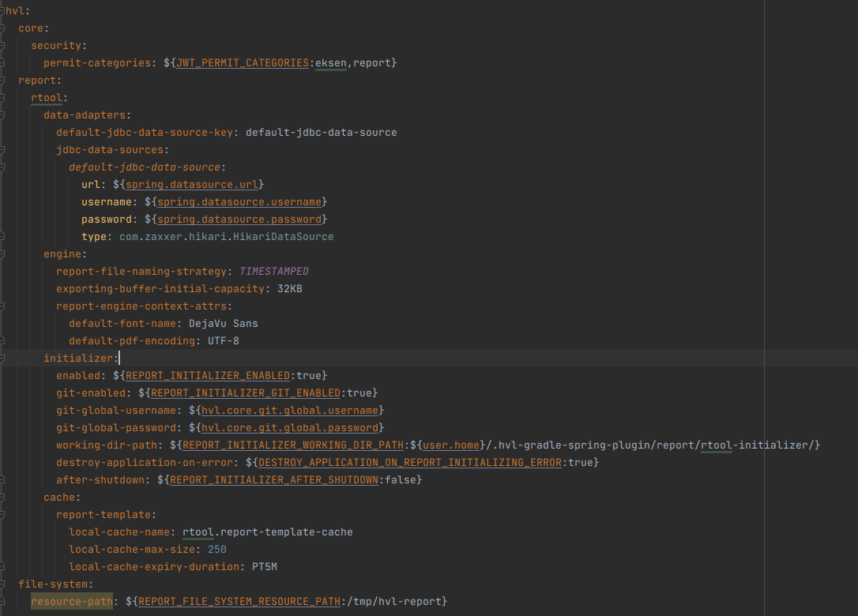Click the /tmp/hvl-report default path

(x=394, y=602)
